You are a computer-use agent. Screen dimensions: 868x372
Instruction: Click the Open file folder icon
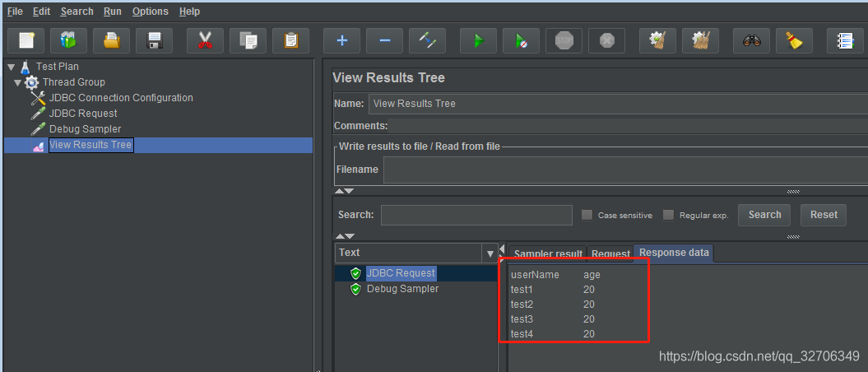[111, 40]
